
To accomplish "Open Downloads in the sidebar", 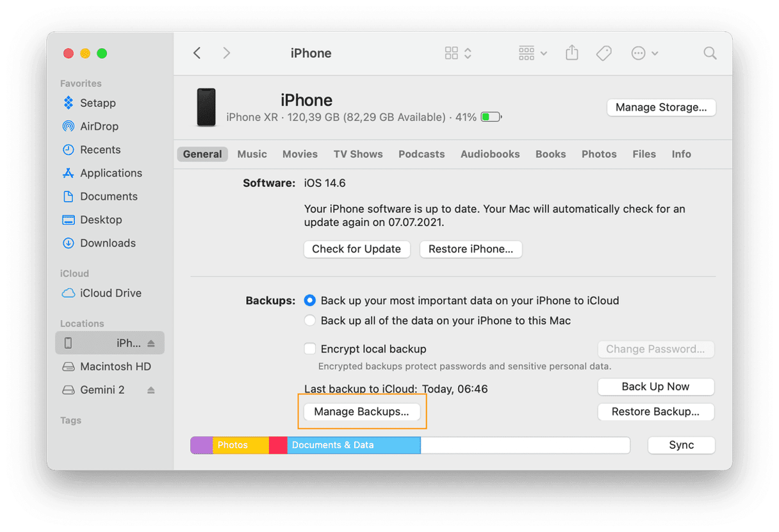I will [x=108, y=243].
